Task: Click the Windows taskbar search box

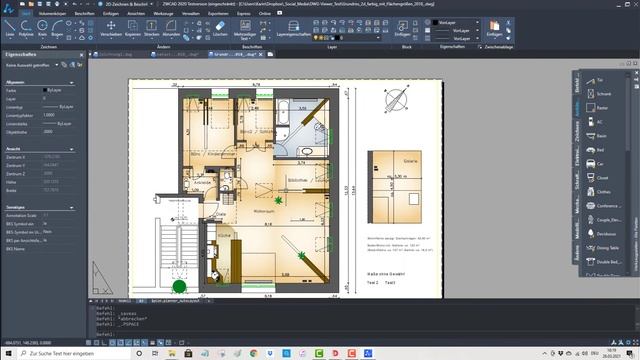Action: [73, 353]
